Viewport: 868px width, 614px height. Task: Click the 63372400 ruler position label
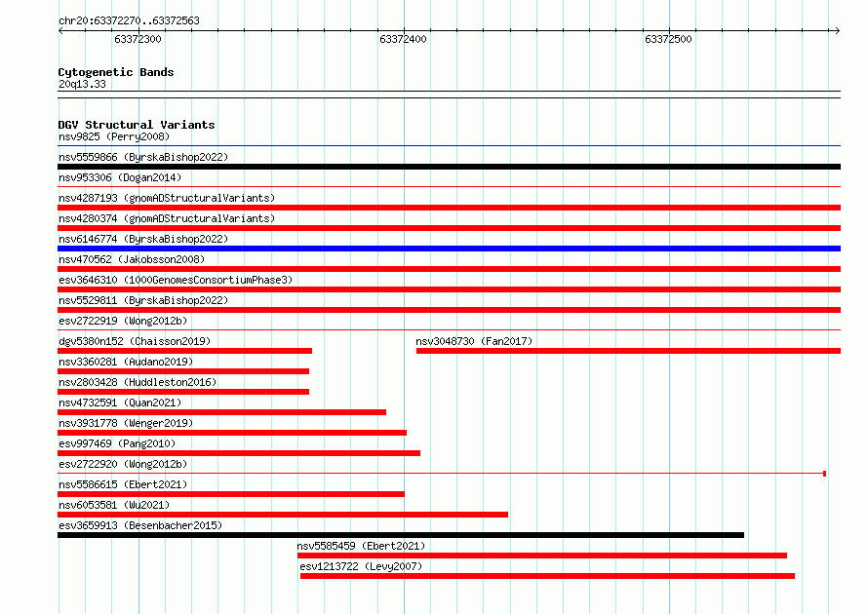tap(403, 39)
